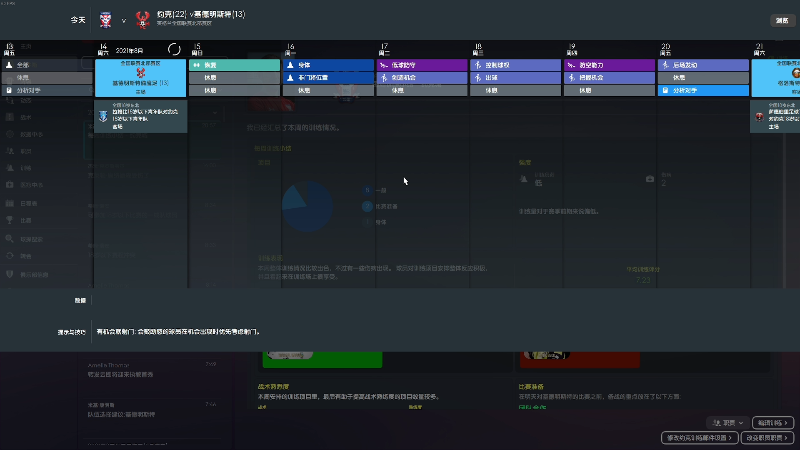Screen dimensions: 800x450
Task: Select 身体 physical session on day 16
Action: click(x=329, y=65)
